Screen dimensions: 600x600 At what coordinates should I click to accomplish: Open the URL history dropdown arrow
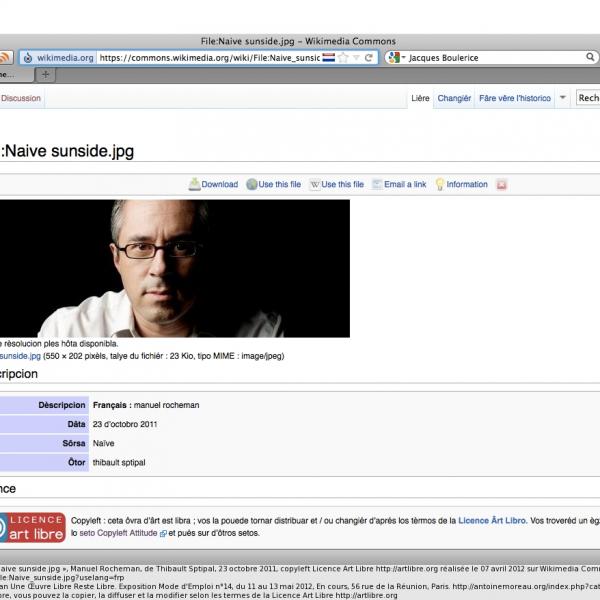[356, 58]
